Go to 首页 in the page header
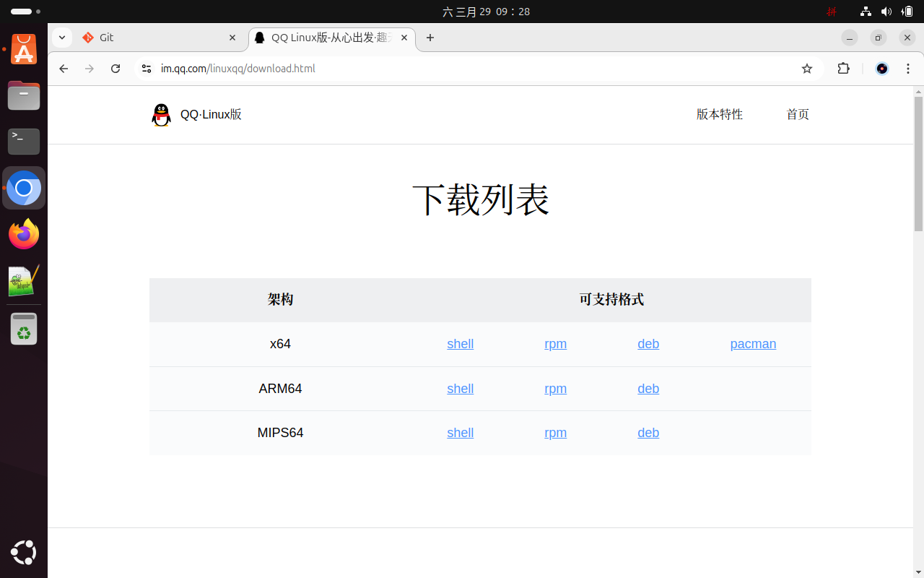 798,114
